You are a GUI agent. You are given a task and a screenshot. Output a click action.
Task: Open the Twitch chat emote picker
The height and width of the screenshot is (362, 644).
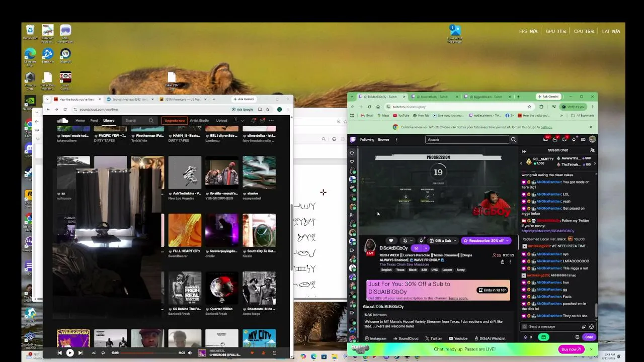pos(592,326)
